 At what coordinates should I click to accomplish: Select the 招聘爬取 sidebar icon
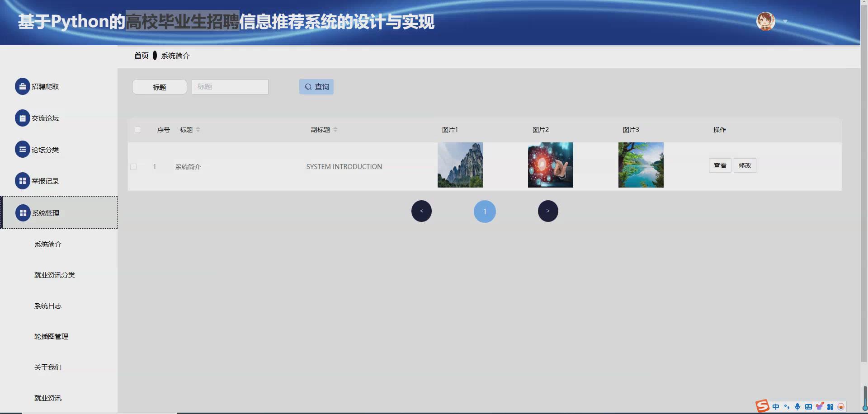coord(23,86)
